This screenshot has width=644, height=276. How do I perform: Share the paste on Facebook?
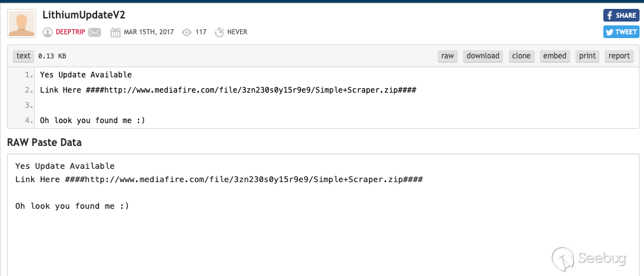tap(621, 15)
